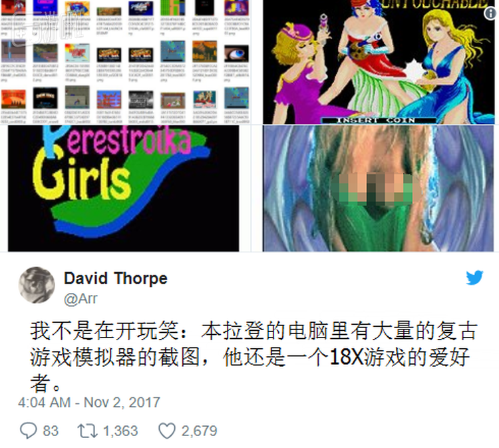Image resolution: width=499 pixels, height=448 pixels.
Task: Open the Perestroika Girls image
Action: point(124,188)
